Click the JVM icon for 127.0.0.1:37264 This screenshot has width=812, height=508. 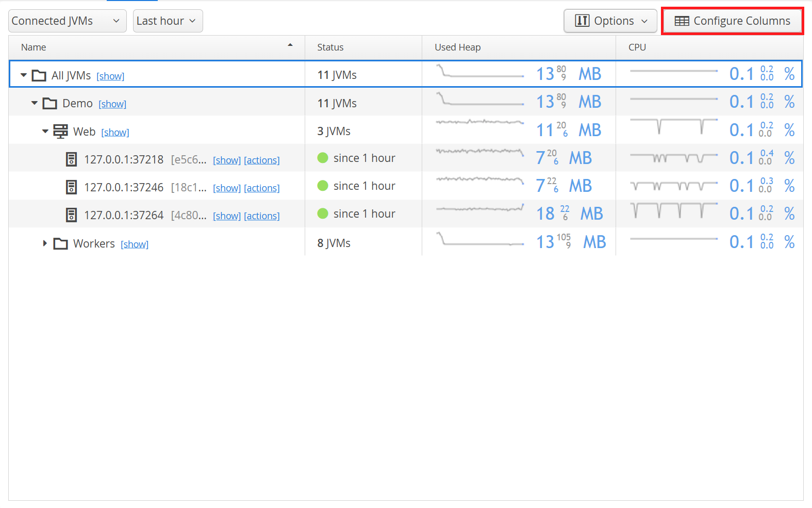click(x=72, y=215)
